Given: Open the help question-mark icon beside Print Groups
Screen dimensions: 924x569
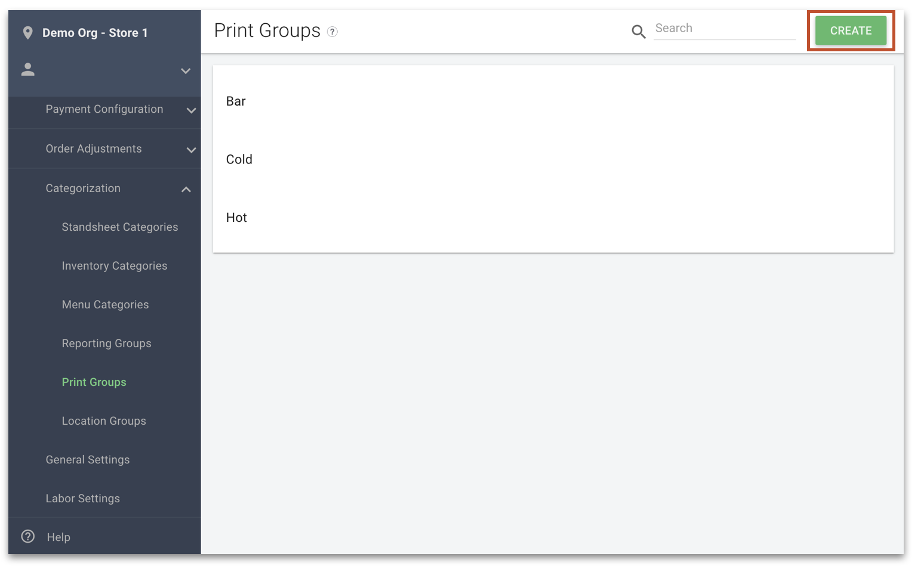Looking at the screenshot, I should click(332, 32).
